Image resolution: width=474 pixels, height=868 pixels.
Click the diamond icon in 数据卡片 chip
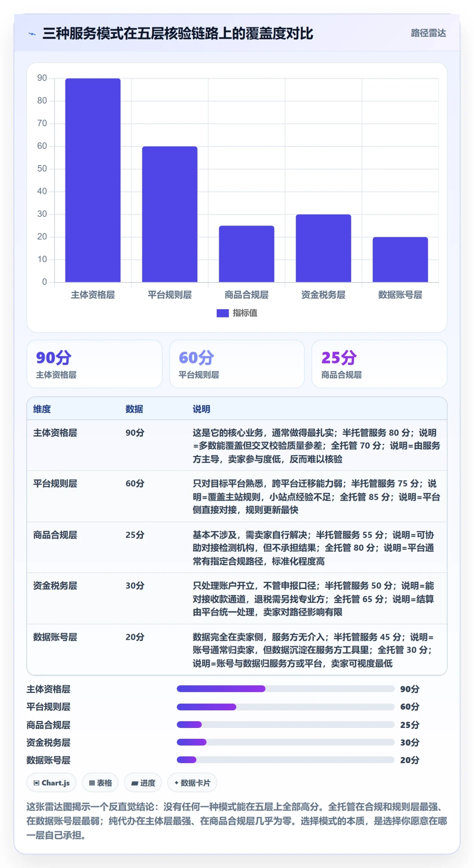click(x=176, y=783)
